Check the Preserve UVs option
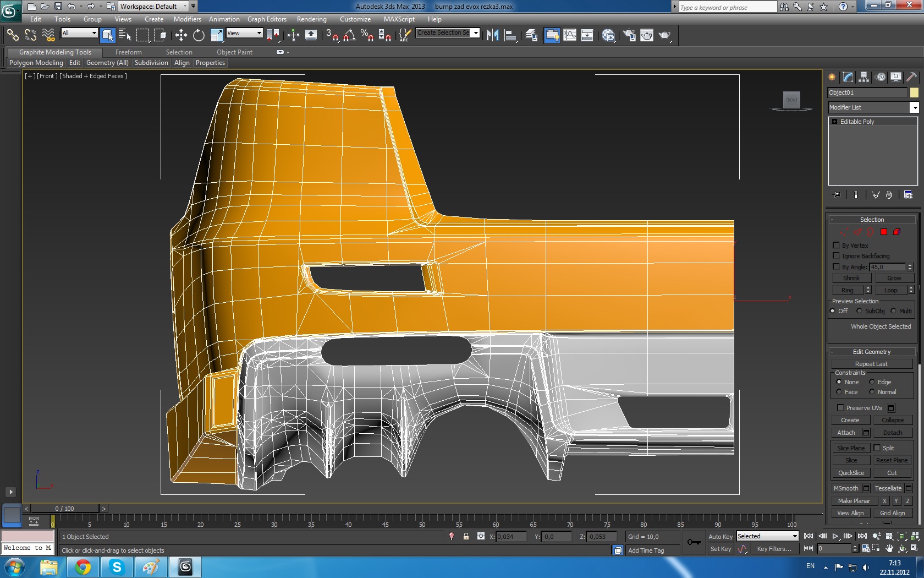Screen dimensions: 924x578 840,408
